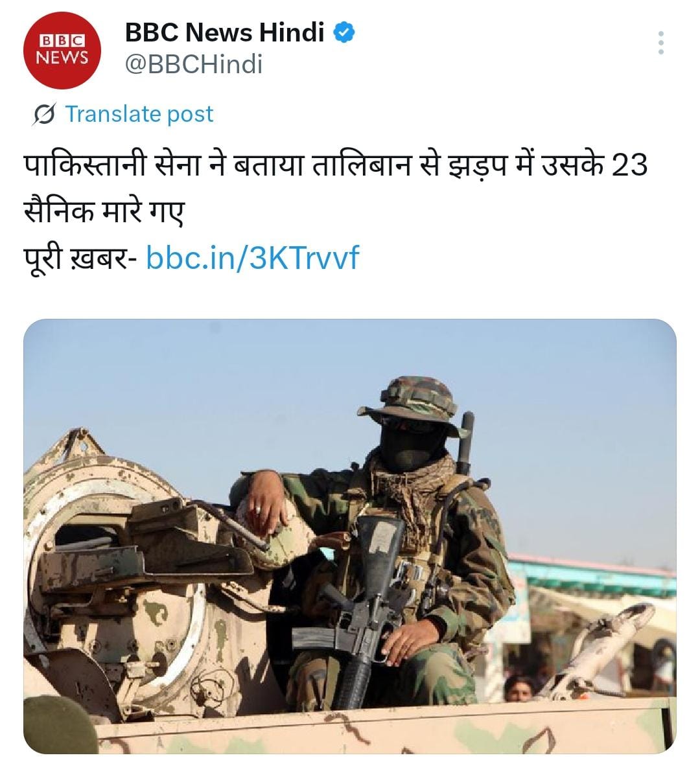
Task: Click the number 23 in the tweet text
Action: pyautogui.click(x=629, y=165)
